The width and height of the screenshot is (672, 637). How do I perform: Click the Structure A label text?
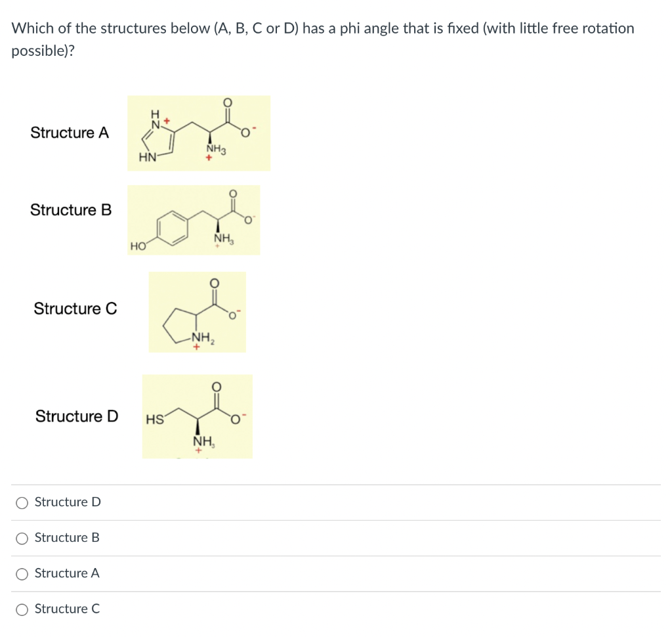click(x=70, y=133)
